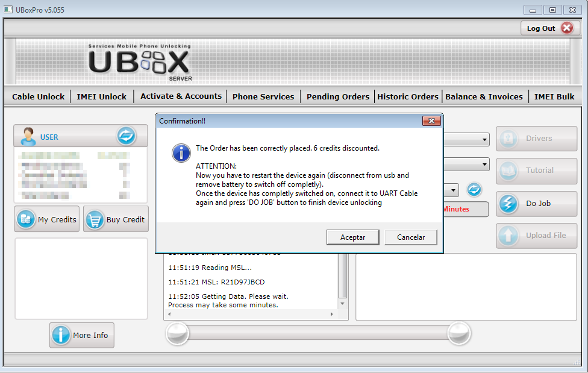Click the 'MSL: R21D97JBCD' log line
The image size is (588, 373).
[216, 282]
